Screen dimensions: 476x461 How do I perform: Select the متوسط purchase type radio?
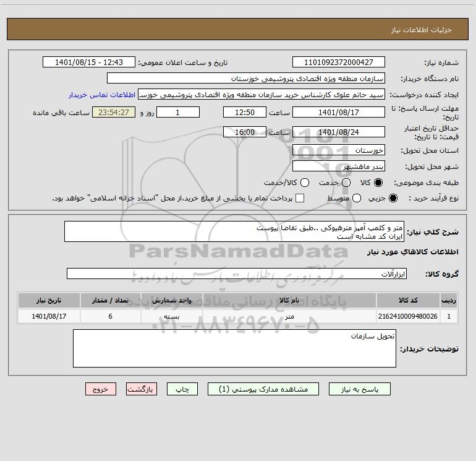pyautogui.click(x=357, y=198)
